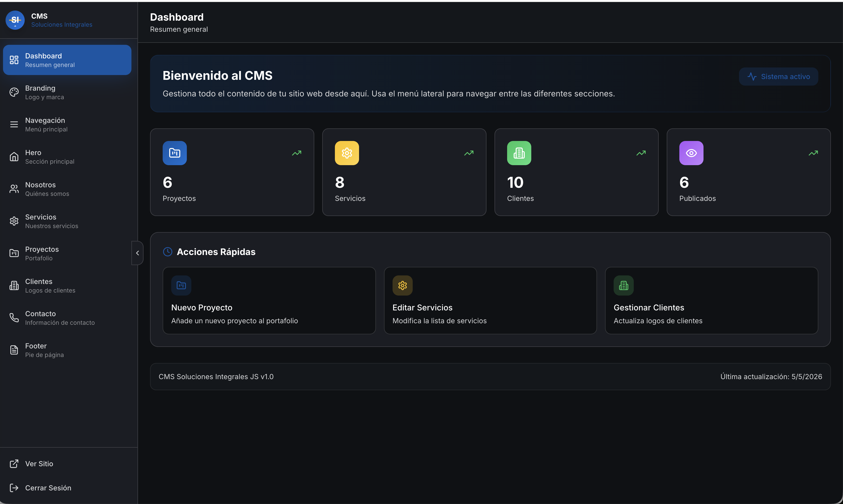843x504 pixels.
Task: Click the Ver Sitio link
Action: click(67, 464)
